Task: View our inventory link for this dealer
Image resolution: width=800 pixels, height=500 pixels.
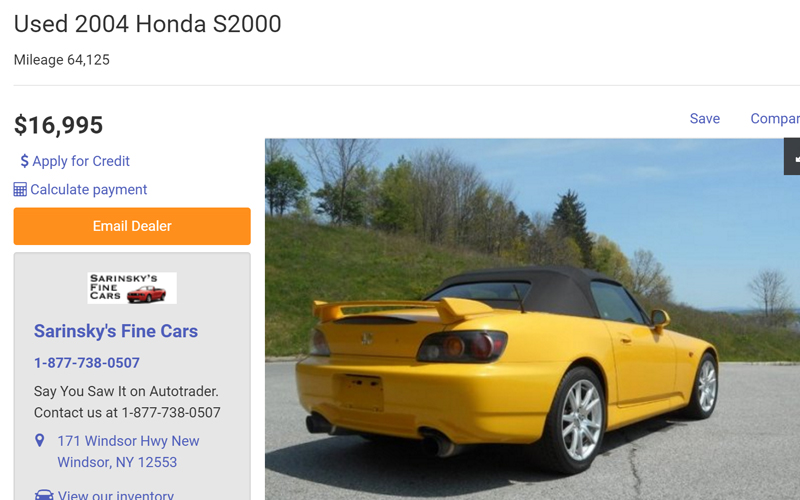Action: pos(116,495)
